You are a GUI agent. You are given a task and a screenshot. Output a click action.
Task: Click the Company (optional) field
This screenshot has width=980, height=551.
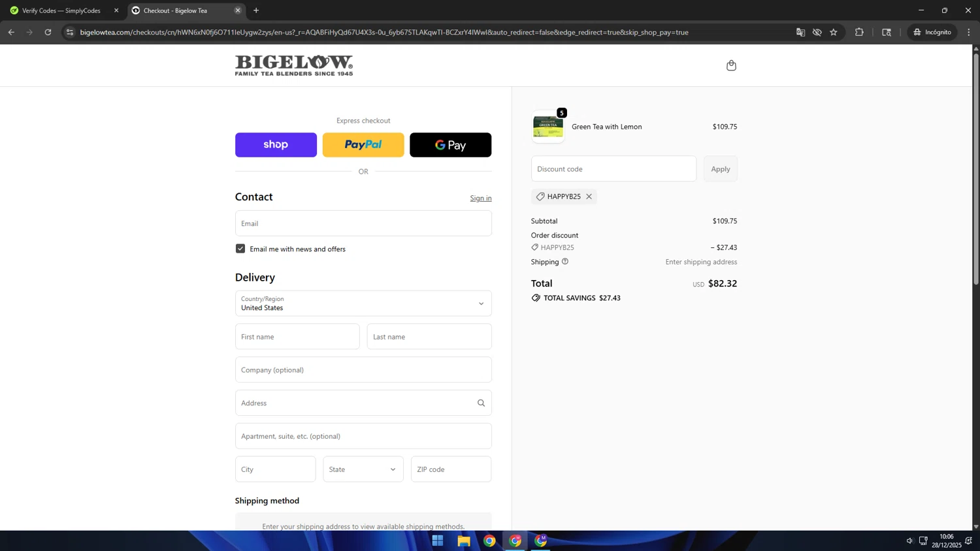pos(363,370)
